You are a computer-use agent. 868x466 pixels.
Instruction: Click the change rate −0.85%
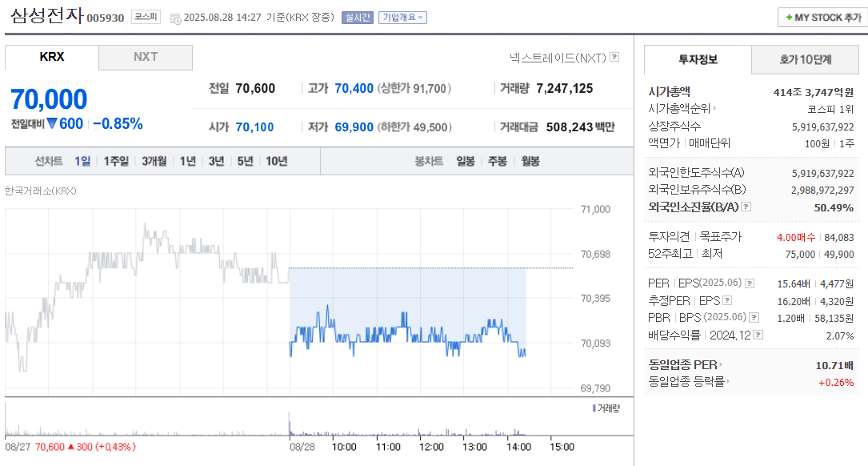point(118,123)
